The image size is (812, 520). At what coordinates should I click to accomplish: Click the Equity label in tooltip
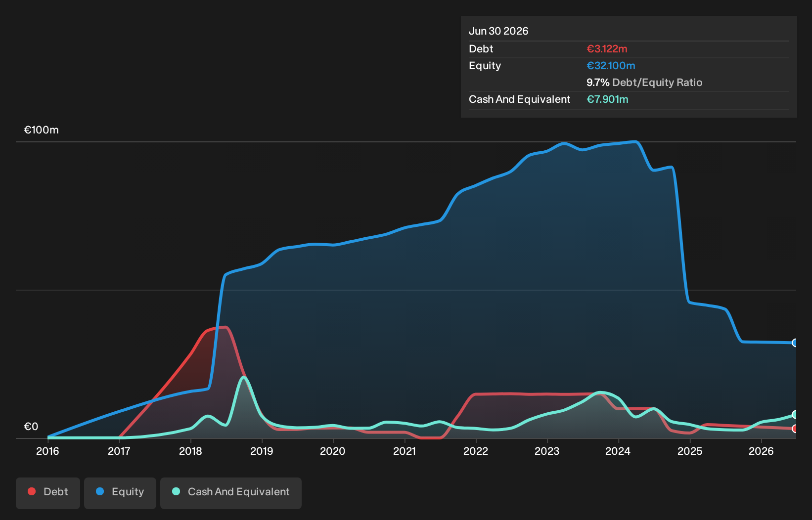pyautogui.click(x=485, y=66)
